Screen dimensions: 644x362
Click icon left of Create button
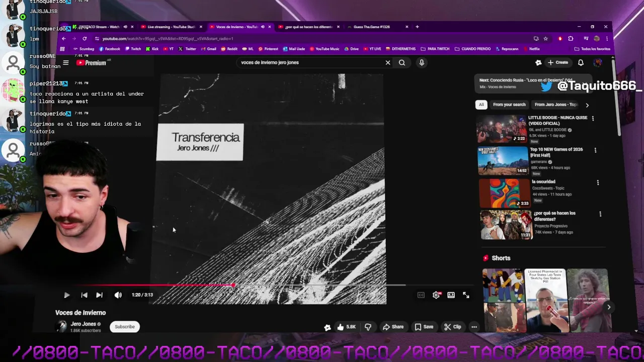tap(538, 62)
